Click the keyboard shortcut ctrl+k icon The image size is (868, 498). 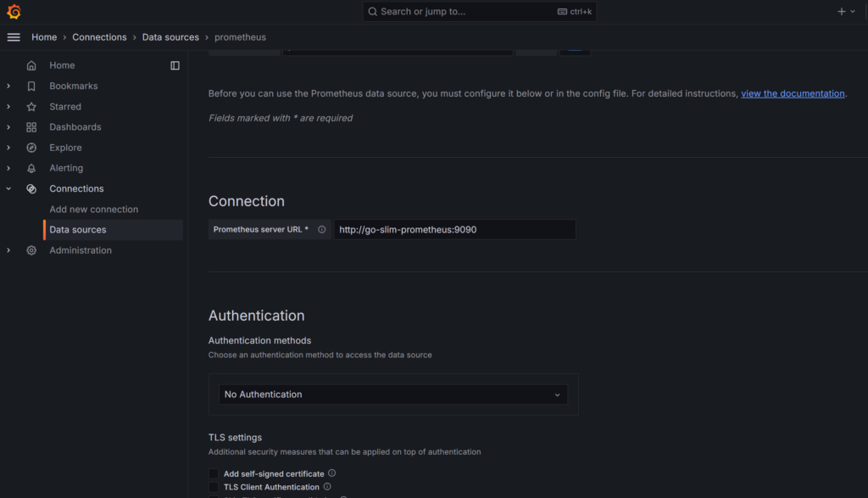tap(563, 12)
